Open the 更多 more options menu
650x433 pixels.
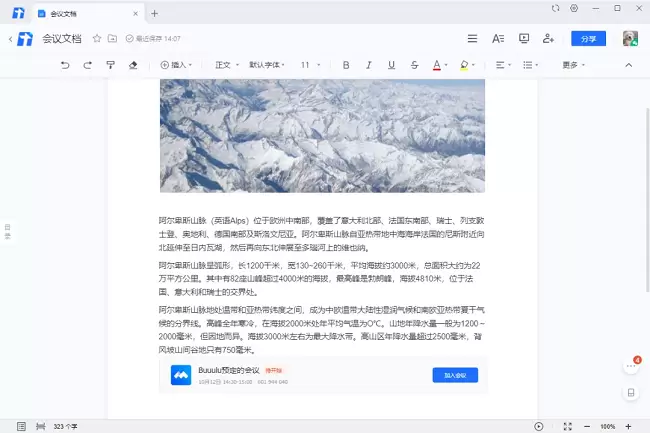click(x=574, y=65)
